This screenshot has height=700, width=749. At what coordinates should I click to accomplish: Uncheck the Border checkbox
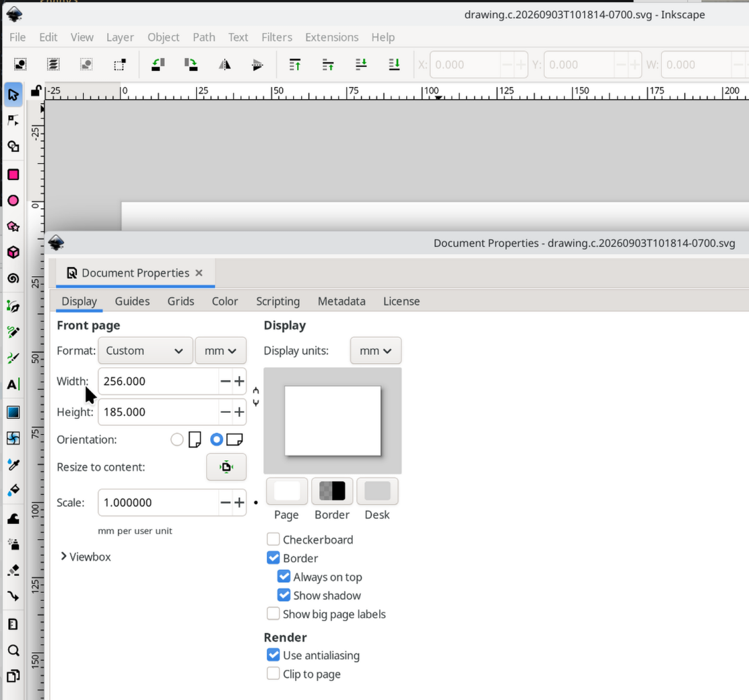273,558
